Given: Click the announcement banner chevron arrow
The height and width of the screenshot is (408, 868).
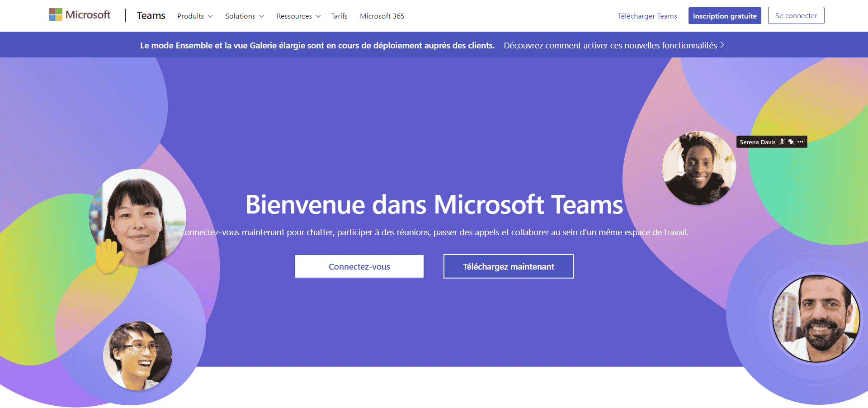Looking at the screenshot, I should 723,45.
